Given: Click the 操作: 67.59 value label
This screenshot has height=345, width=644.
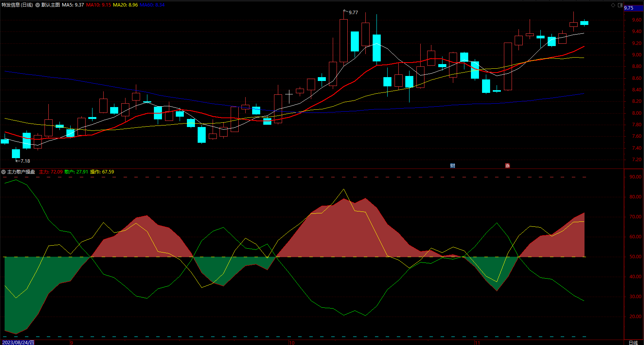Looking at the screenshot, I should tap(102, 172).
